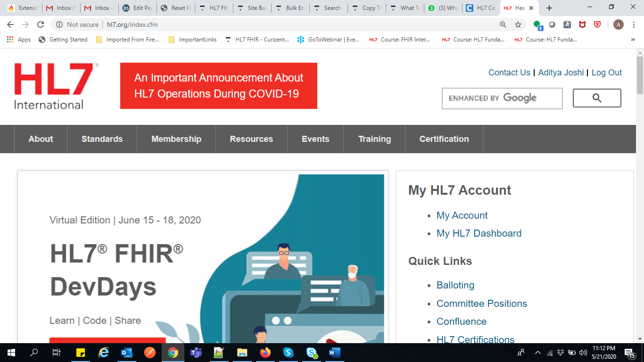Open the Standards navigation menu
Image resolution: width=644 pixels, height=362 pixels.
102,139
